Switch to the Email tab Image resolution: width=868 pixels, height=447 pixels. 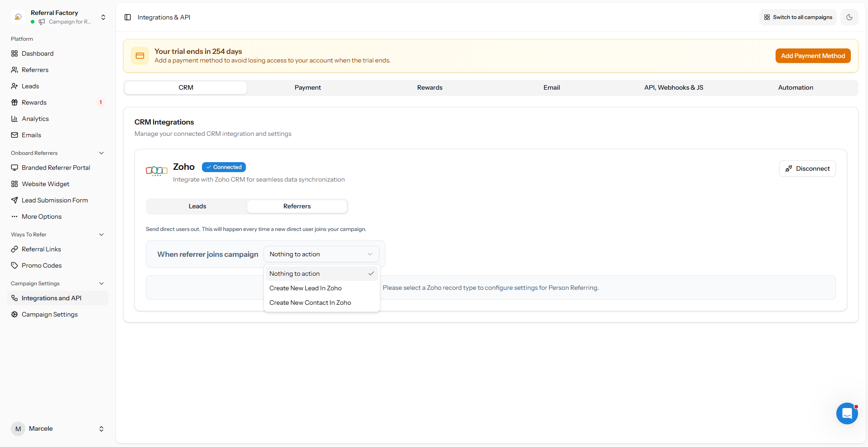(x=551, y=87)
